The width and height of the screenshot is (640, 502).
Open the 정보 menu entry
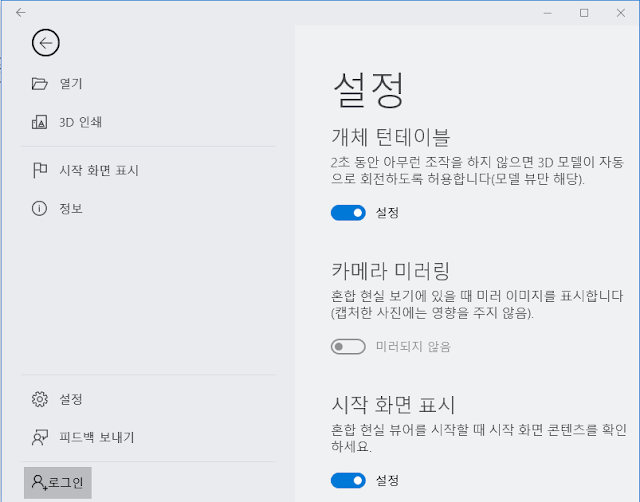pyautogui.click(x=148, y=209)
